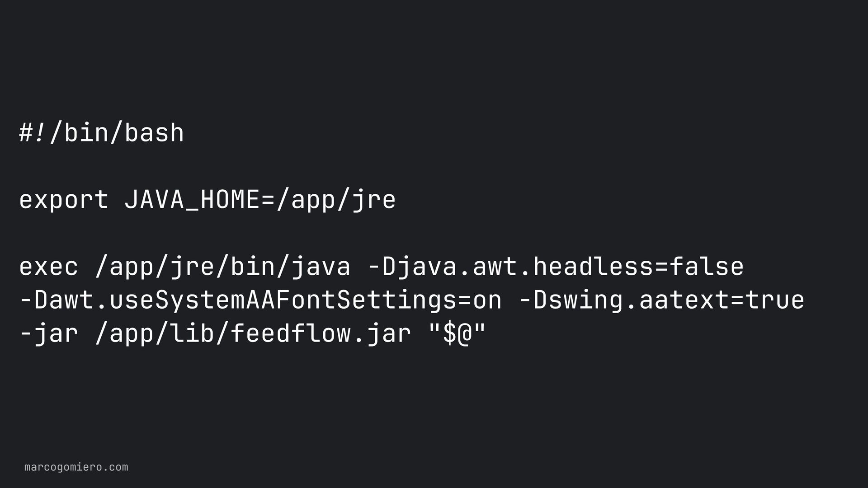Image resolution: width=868 pixels, height=488 pixels.
Task: Click the -Dswing.aatext=true option
Action: tap(661, 300)
